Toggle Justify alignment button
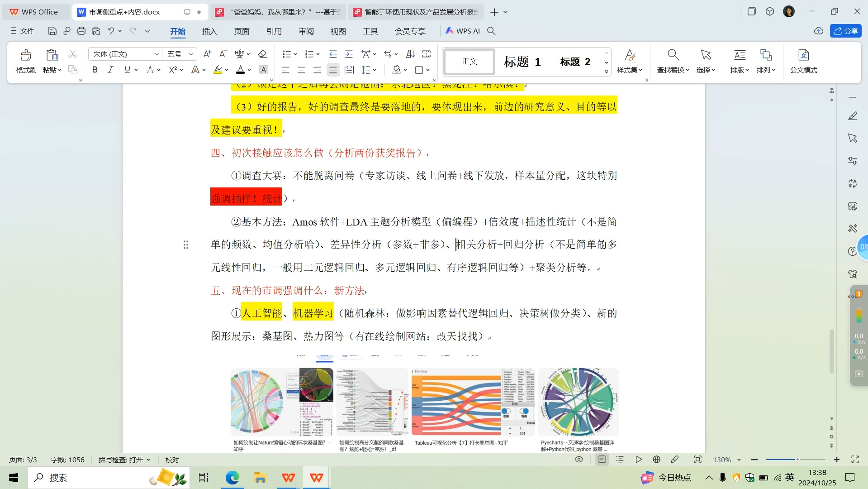The image size is (868, 489). (333, 70)
